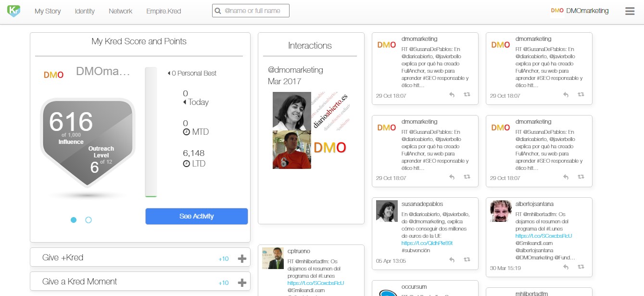Screen dimensions: 644x296
Task: Click the Kred logo icon
Action: 13,11
